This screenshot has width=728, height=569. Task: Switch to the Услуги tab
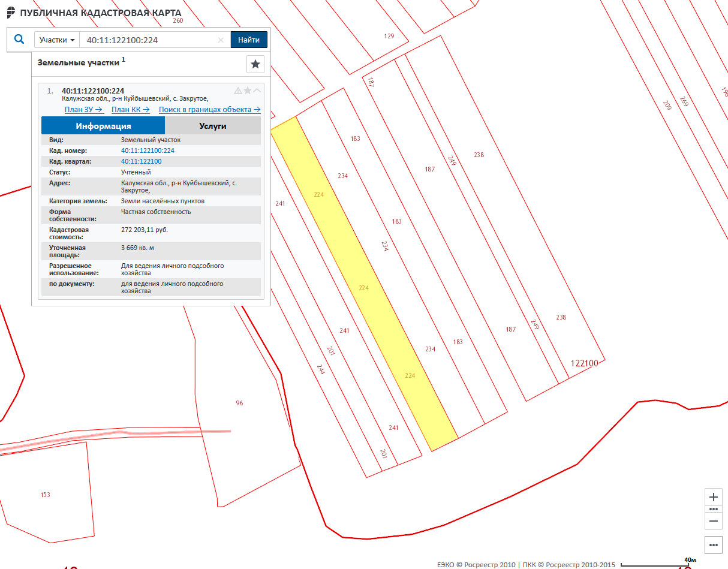[x=213, y=126]
